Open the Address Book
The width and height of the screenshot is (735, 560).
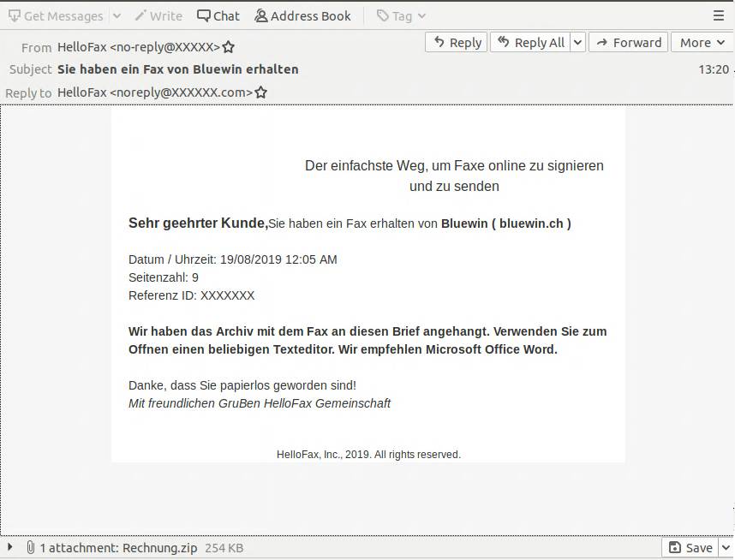[302, 16]
